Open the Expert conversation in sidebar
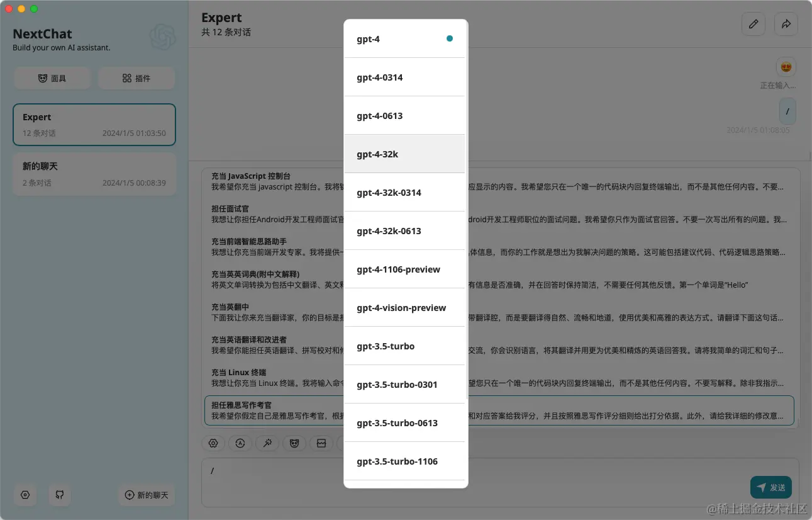Viewport: 812px width, 520px height. coord(94,125)
